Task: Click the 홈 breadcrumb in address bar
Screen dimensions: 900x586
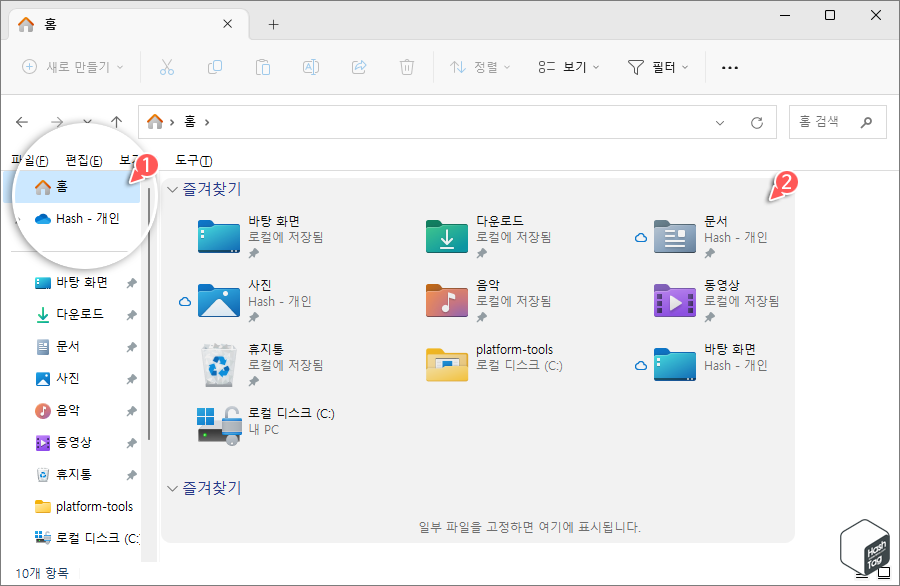Action: pos(189,122)
